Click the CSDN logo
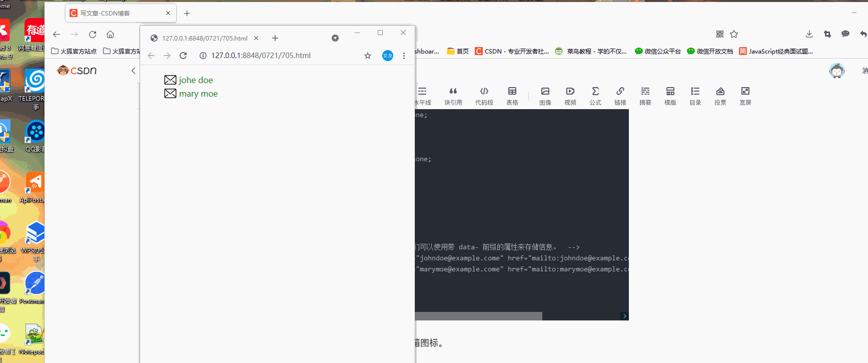The width and height of the screenshot is (868, 363). 77,71
